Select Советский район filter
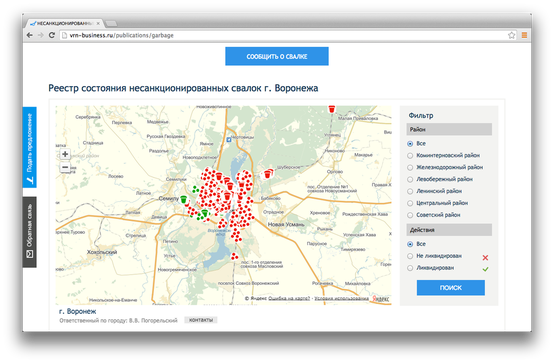 pos(410,215)
